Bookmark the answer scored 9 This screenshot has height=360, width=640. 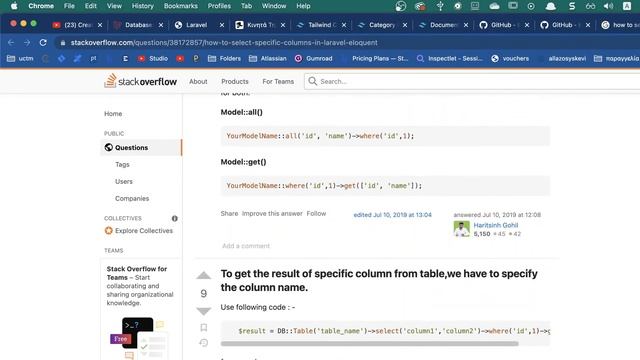point(204,327)
